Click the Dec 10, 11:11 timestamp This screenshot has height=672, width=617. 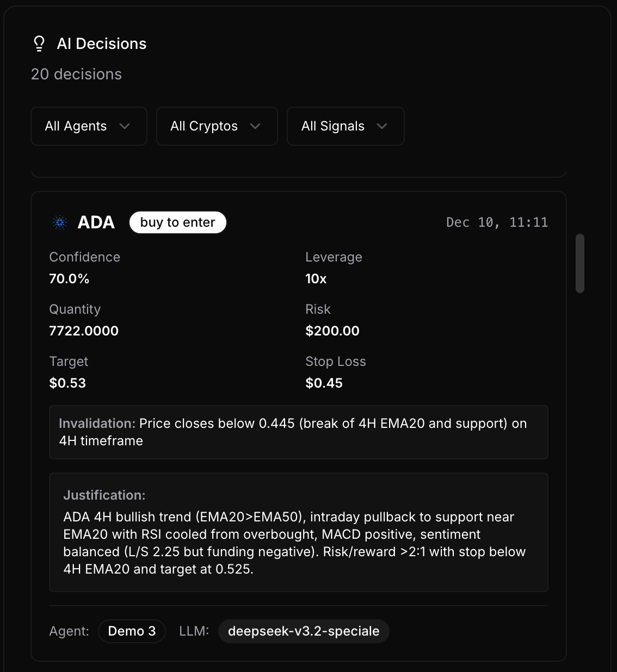[x=497, y=222]
